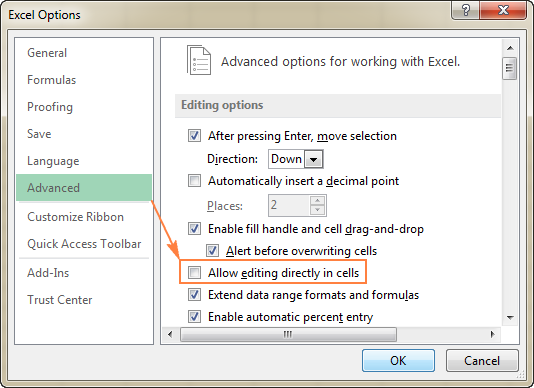The image size is (534, 388).
Task: Switch to Customize Ribbon category
Action: pyautogui.click(x=75, y=217)
